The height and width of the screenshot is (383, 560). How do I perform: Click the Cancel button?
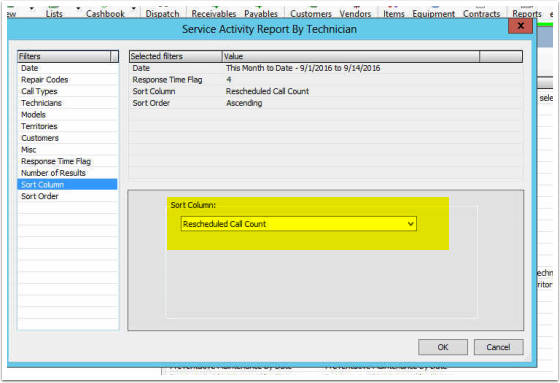pos(499,347)
